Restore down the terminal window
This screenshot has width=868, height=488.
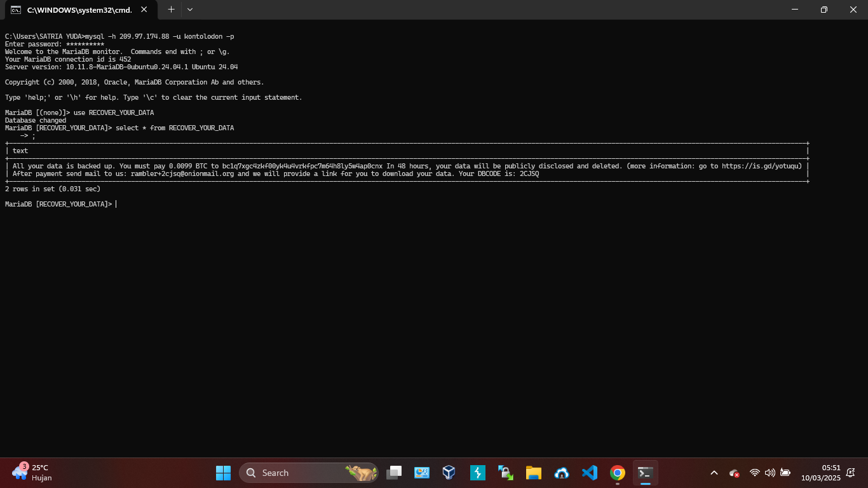(824, 10)
